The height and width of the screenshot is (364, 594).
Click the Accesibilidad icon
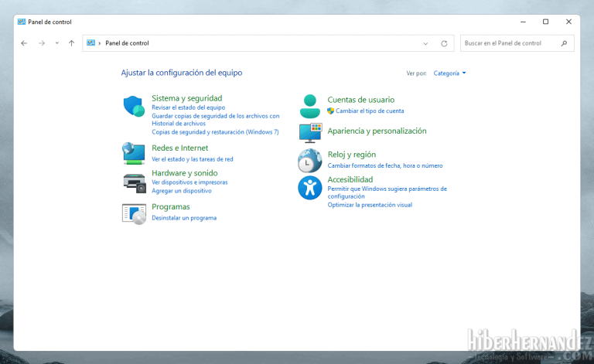coord(310,187)
